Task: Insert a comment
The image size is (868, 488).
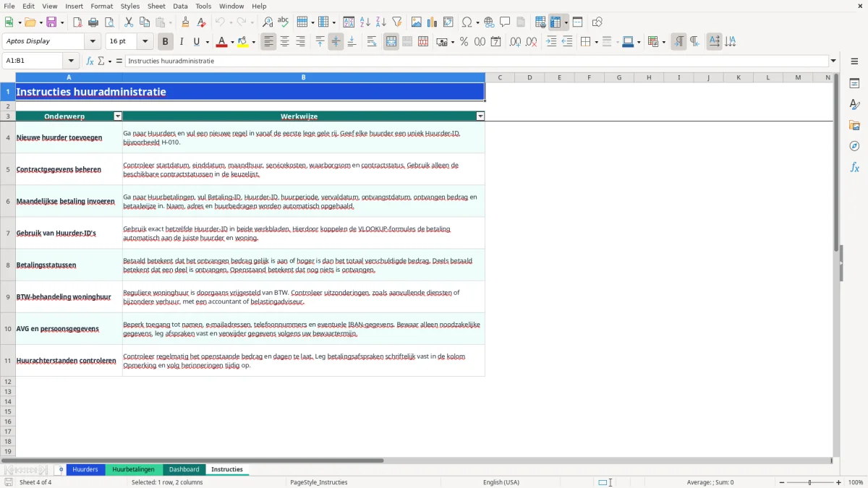Action: (505, 22)
